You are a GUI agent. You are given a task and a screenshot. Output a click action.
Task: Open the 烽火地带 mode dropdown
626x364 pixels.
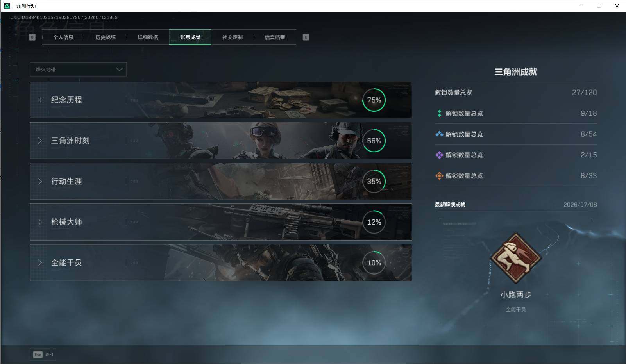point(78,70)
